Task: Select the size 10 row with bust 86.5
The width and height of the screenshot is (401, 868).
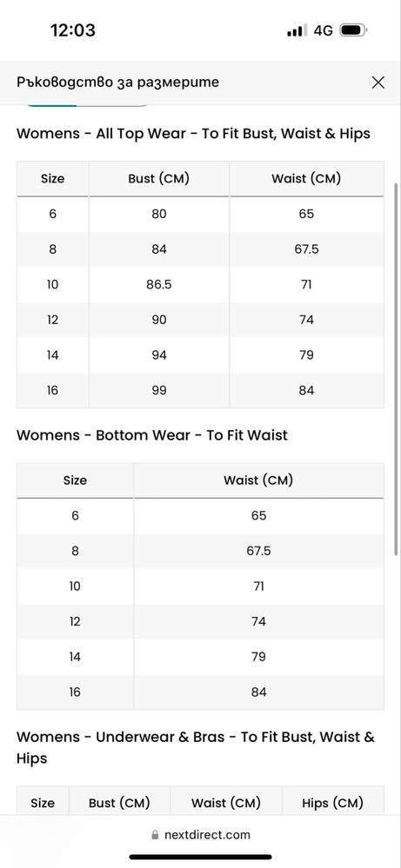Action: click(200, 284)
